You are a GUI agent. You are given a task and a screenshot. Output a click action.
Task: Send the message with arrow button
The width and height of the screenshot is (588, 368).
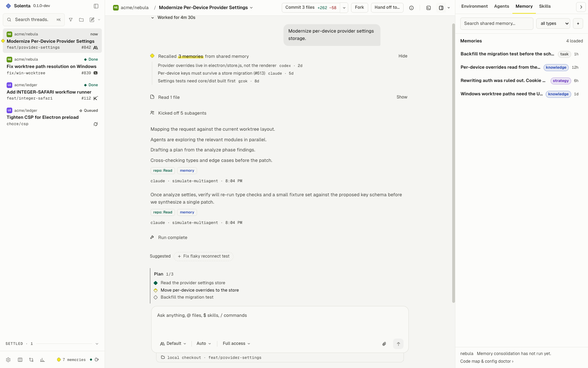pyautogui.click(x=398, y=344)
